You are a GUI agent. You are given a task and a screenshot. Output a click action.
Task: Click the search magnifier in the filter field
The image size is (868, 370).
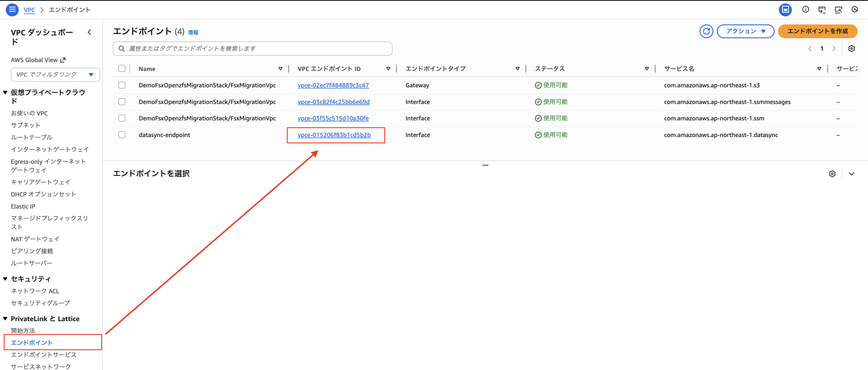[122, 49]
